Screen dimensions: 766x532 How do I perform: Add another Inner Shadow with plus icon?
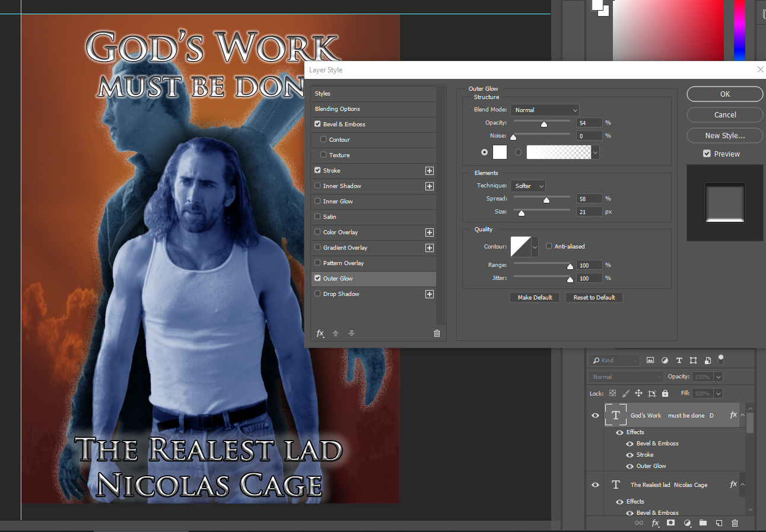click(430, 186)
